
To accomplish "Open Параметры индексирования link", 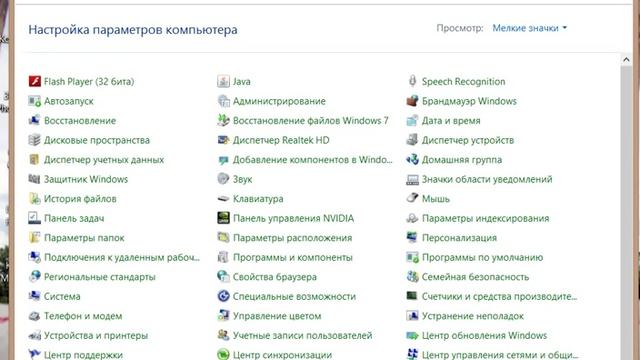I will [x=485, y=218].
